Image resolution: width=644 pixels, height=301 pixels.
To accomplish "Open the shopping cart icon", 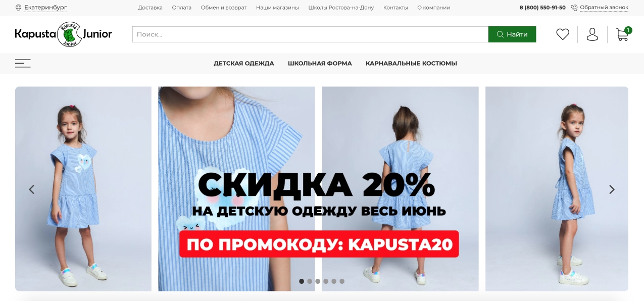I will 623,34.
